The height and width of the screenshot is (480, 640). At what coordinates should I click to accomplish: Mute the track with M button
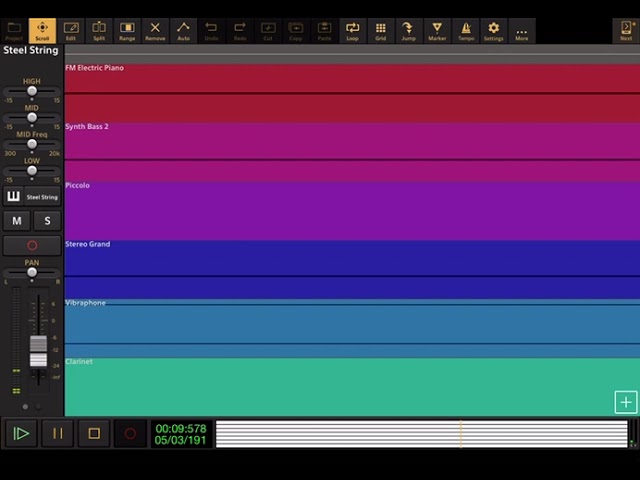pos(17,221)
